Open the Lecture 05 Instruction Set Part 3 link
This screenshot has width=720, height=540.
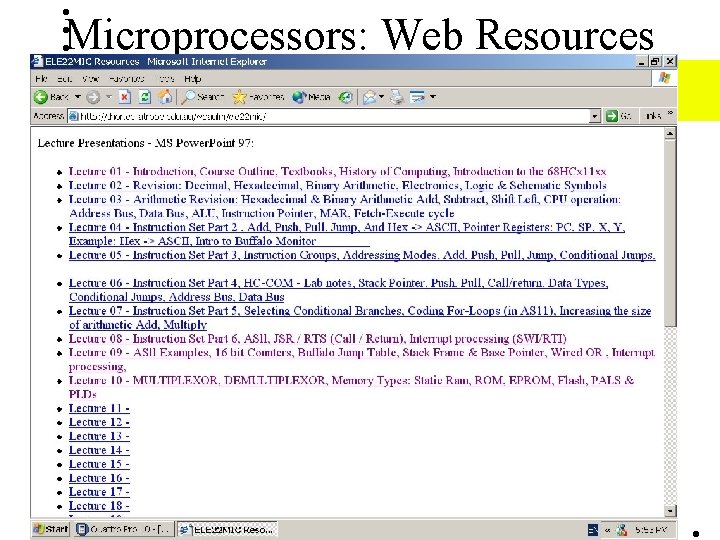(362, 255)
